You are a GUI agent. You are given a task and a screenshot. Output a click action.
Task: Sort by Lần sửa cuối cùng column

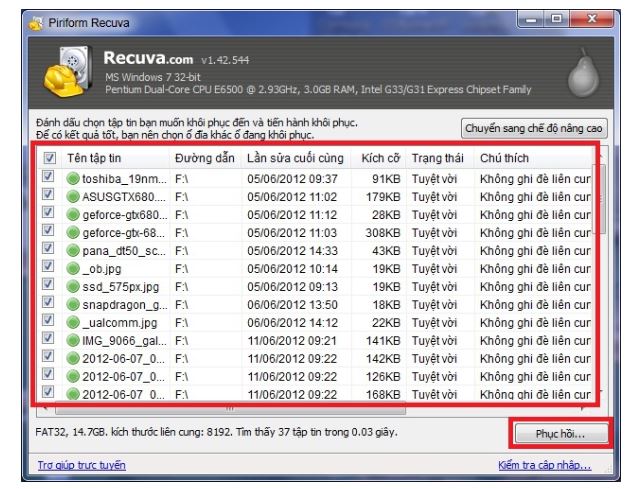[x=296, y=158]
